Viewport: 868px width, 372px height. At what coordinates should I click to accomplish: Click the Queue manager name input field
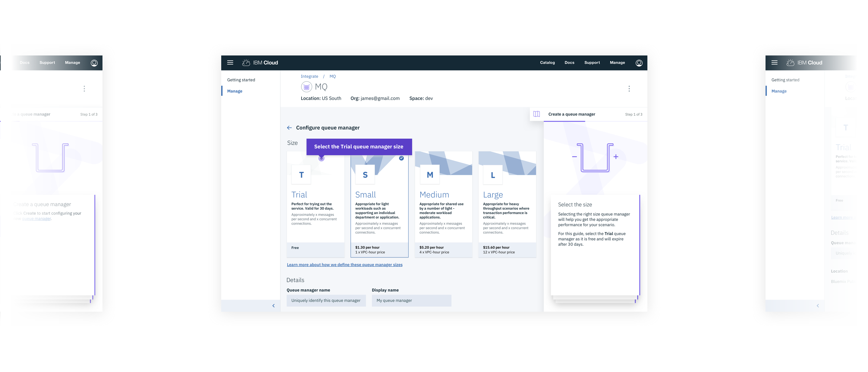click(326, 301)
